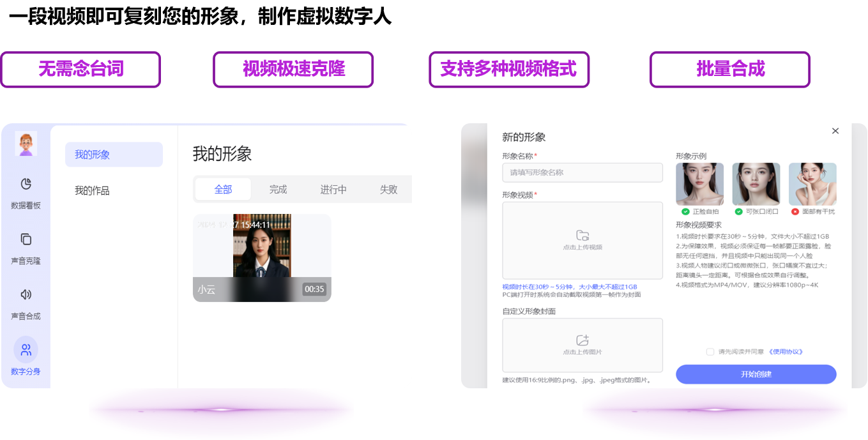The image size is (868, 440).
Task: Open the 数字分身 digital avatar icon
Action: (x=26, y=350)
